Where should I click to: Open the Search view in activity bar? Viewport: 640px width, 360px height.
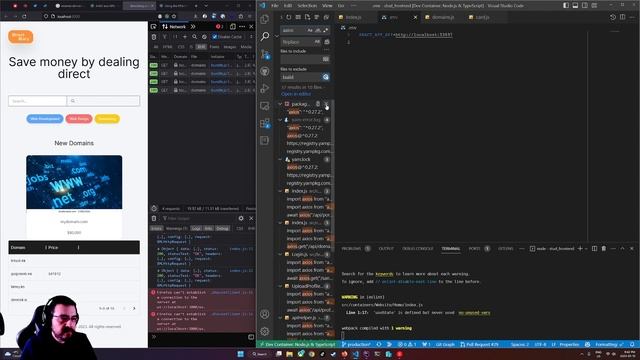coord(264,36)
